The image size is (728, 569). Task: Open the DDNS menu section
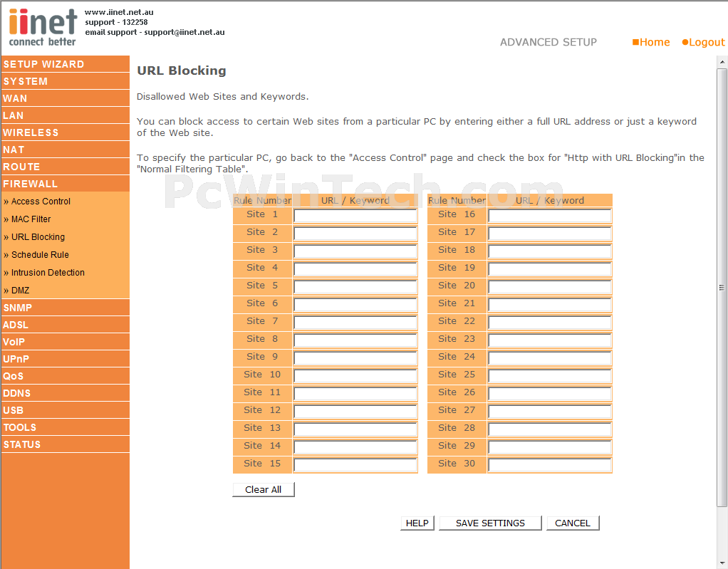coord(65,393)
